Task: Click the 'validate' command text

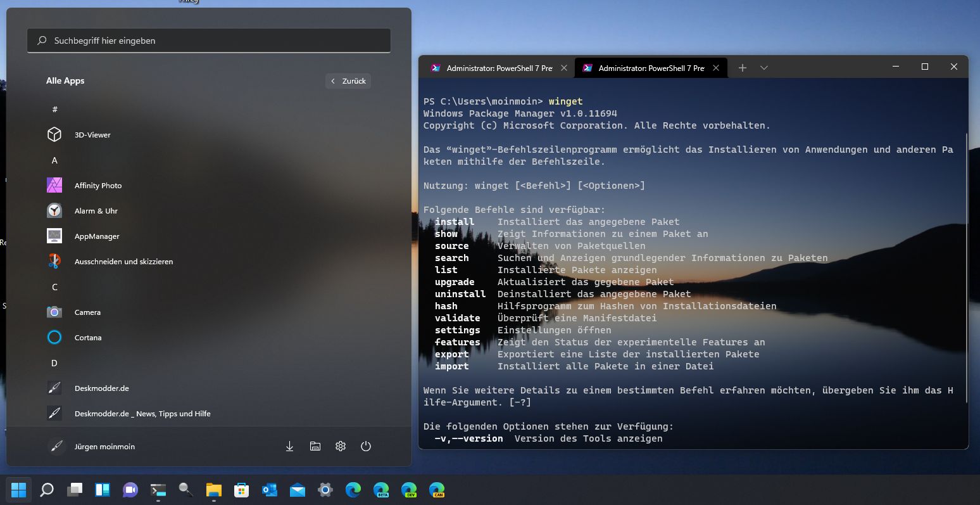Action: [457, 318]
